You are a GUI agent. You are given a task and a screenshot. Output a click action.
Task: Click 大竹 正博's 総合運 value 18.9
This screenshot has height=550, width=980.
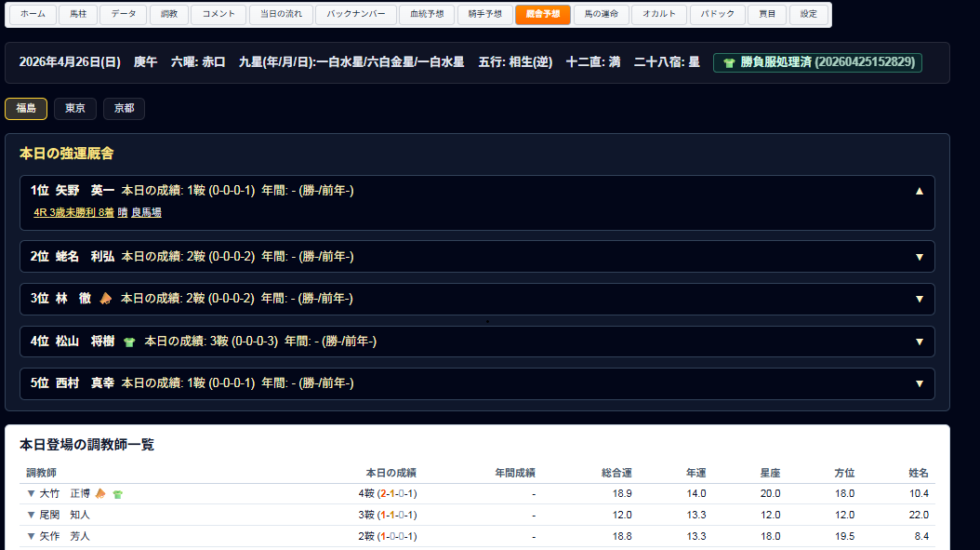coord(622,493)
